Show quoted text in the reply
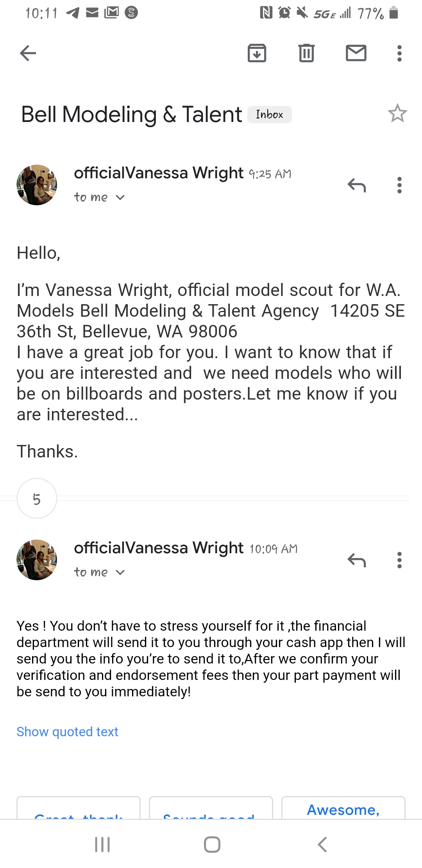422x868 pixels. coord(67,732)
